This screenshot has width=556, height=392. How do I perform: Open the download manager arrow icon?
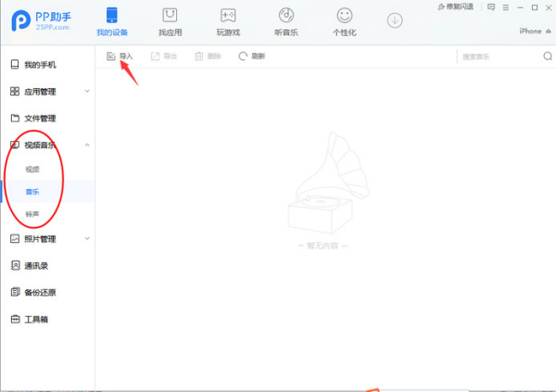pyautogui.click(x=395, y=20)
